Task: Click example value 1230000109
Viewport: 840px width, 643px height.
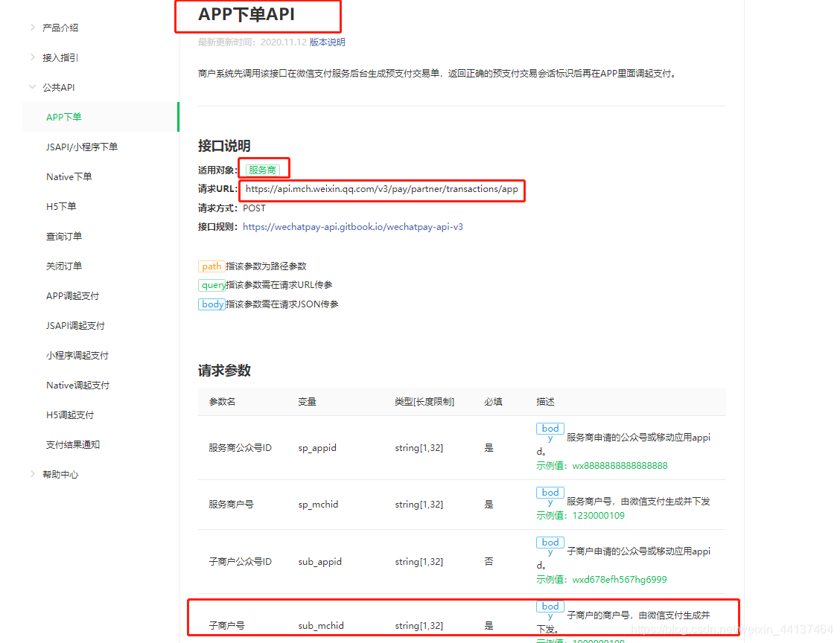Action: coord(599,516)
